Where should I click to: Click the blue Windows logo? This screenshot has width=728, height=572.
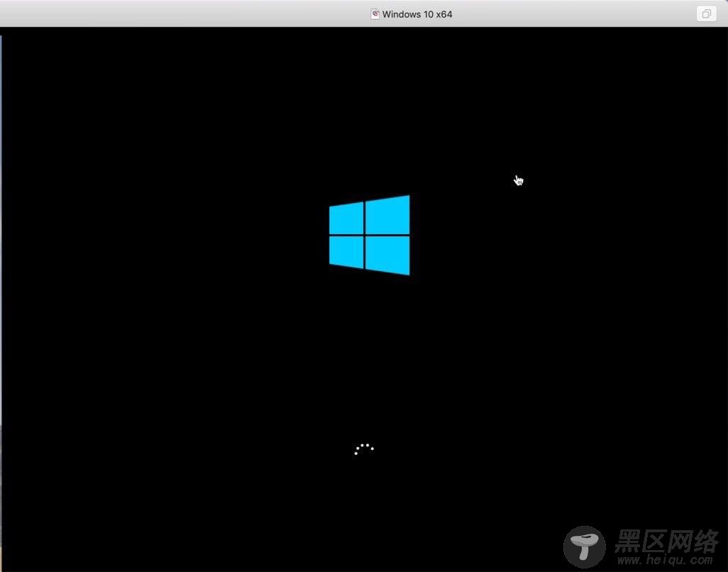click(x=370, y=236)
